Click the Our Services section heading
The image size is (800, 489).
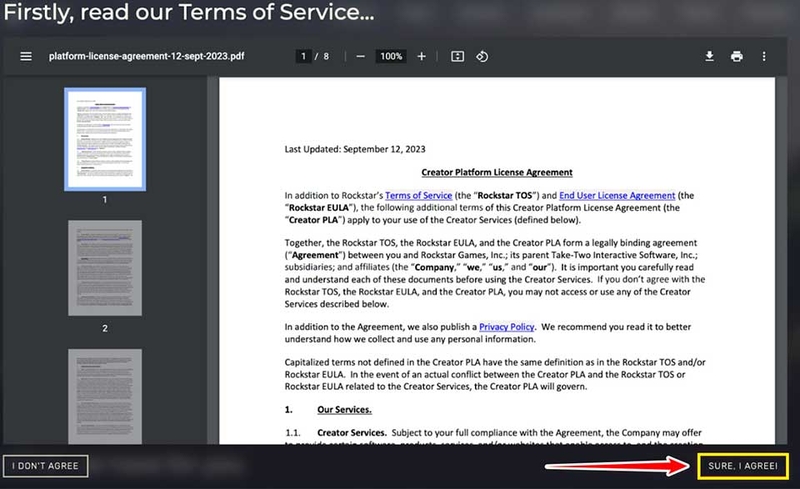pyautogui.click(x=344, y=409)
